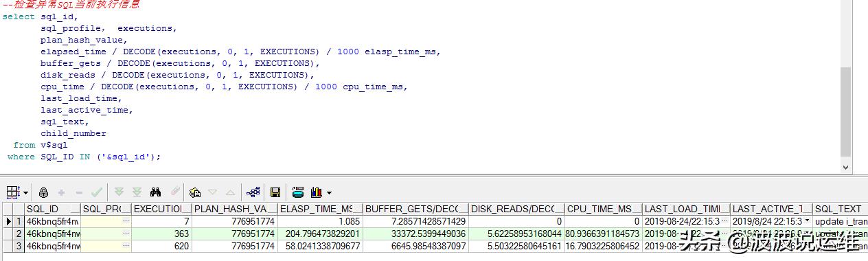Click the cell with executions value 620
Image resolution: width=868 pixels, height=261 pixels.
tap(161, 246)
